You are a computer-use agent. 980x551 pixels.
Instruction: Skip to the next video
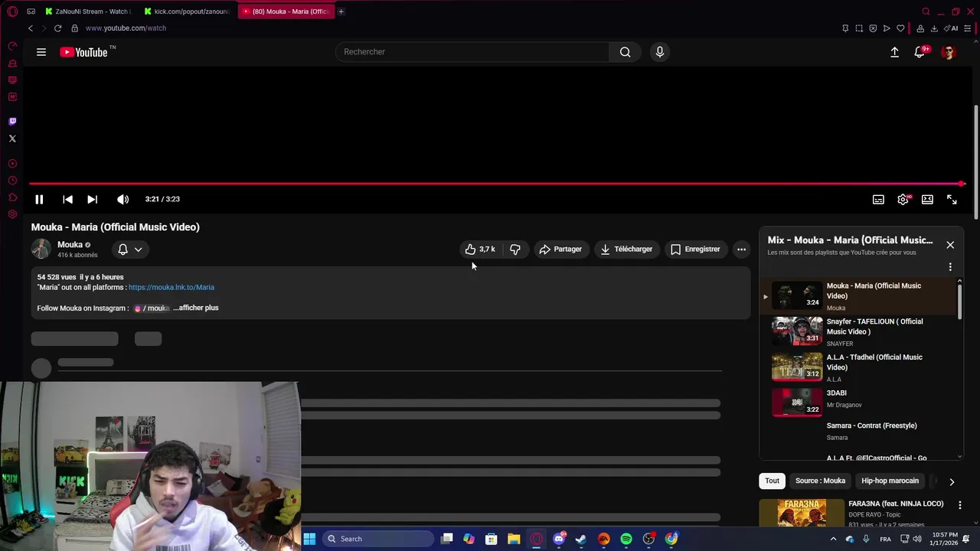(92, 199)
